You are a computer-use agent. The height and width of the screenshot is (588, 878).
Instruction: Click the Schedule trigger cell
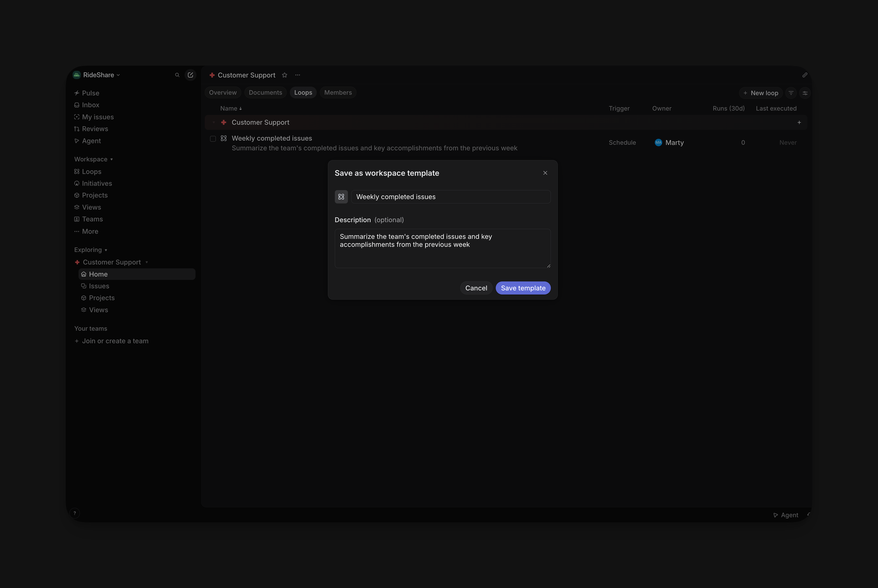pos(622,142)
